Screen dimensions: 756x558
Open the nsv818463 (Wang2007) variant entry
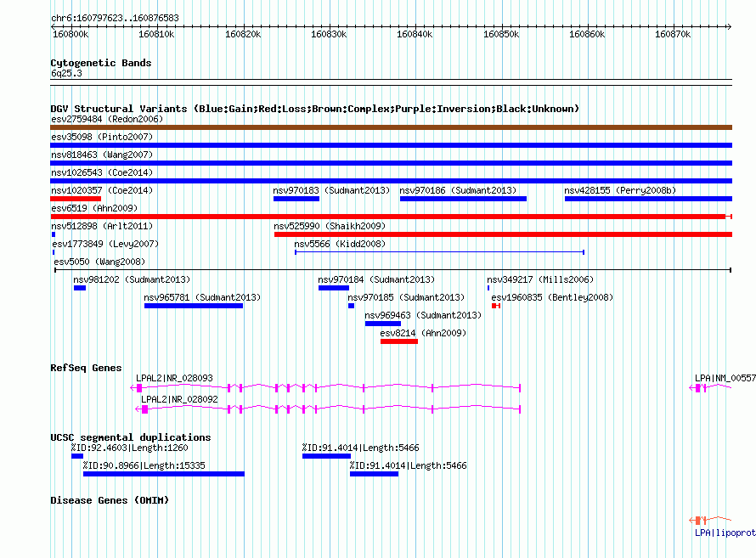102,155
